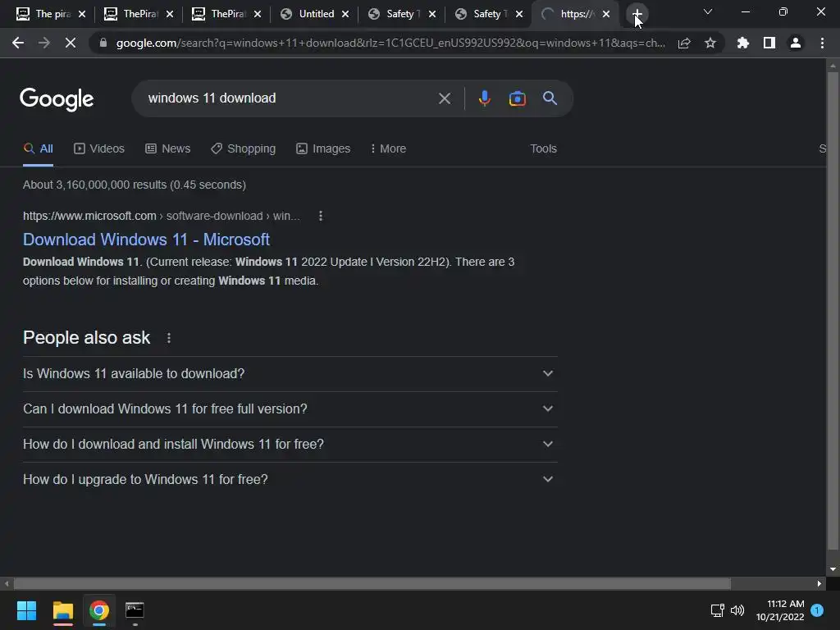Open the volume control in tray
This screenshot has height=630, width=840.
[x=737, y=610]
